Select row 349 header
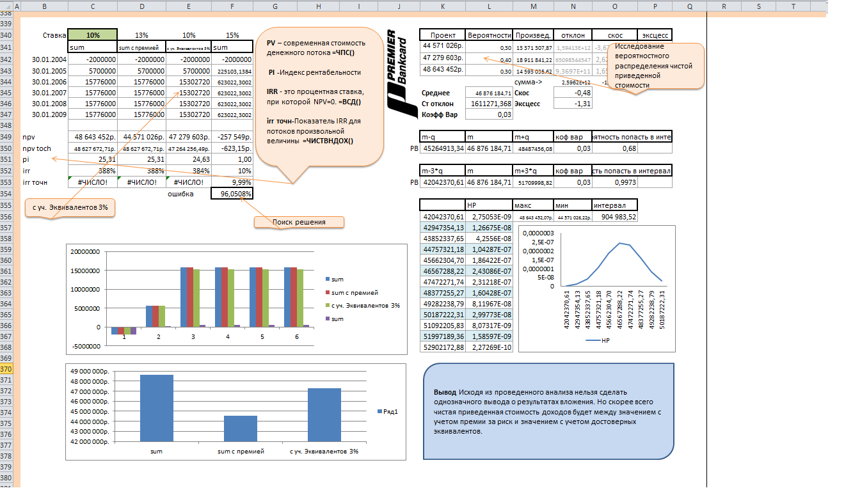Image resolution: width=853 pixels, height=504 pixels. point(7,138)
